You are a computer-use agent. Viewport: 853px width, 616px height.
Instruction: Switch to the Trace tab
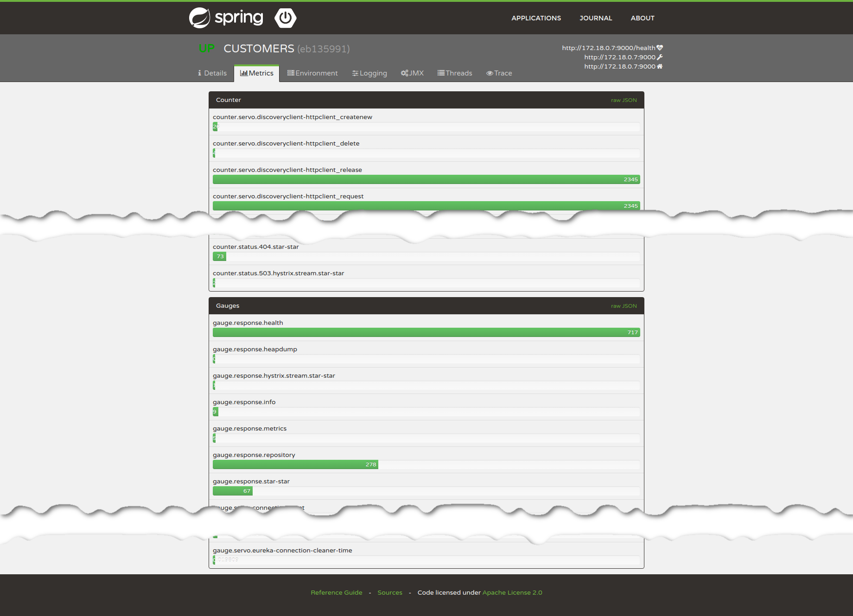(x=499, y=73)
